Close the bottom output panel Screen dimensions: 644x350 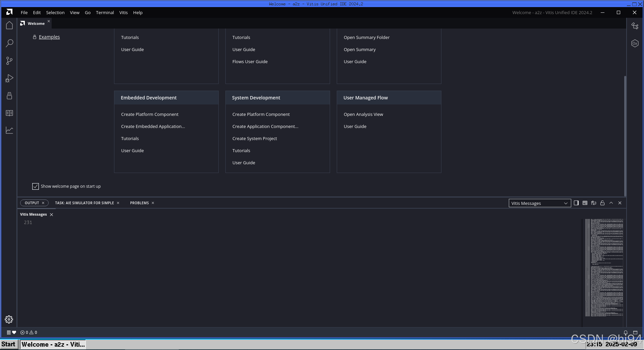[x=620, y=203]
